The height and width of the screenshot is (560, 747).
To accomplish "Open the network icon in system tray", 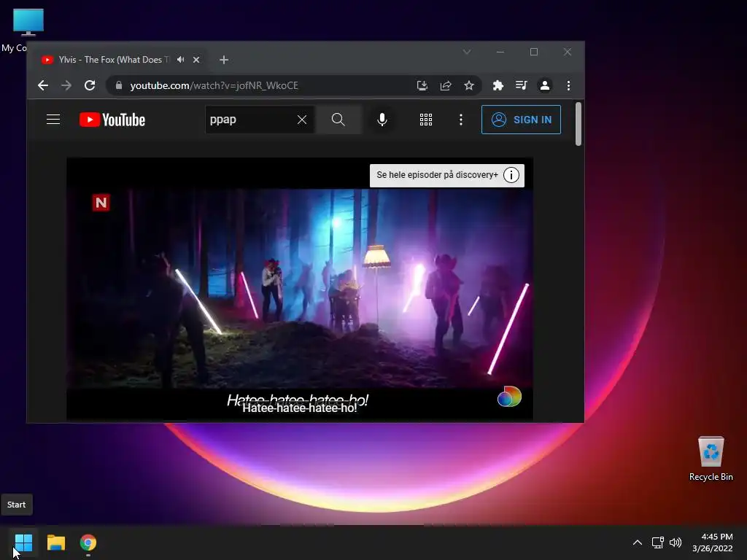I will click(x=658, y=542).
